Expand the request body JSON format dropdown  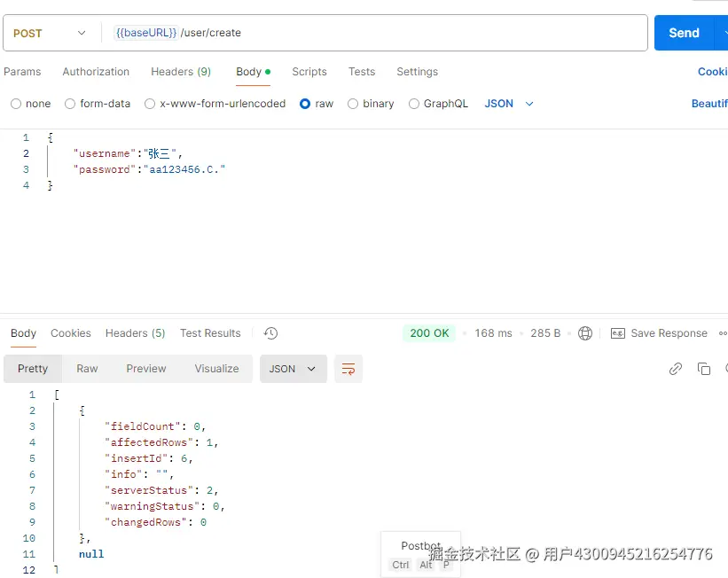click(509, 104)
